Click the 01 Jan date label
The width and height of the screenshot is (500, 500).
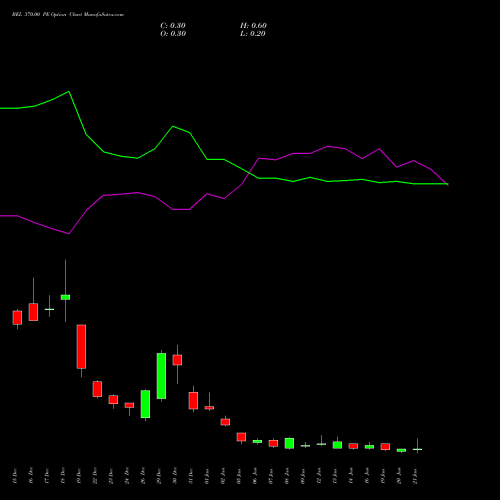click(x=207, y=476)
